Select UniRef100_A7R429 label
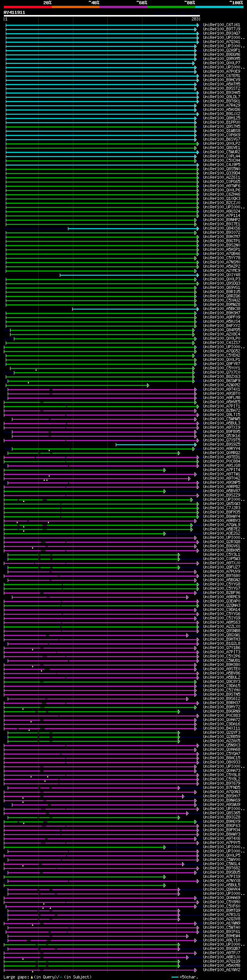The height and width of the screenshot is (980, 247). tap(222, 106)
